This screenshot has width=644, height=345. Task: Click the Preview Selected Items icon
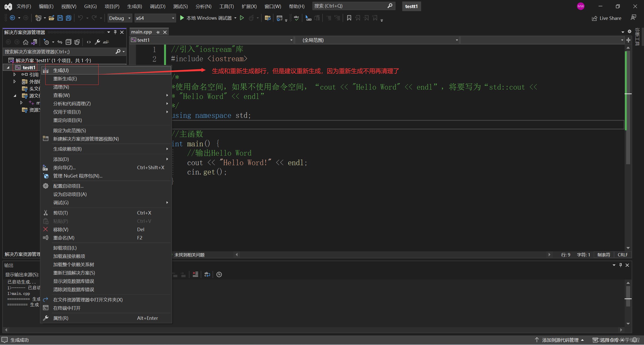point(106,42)
